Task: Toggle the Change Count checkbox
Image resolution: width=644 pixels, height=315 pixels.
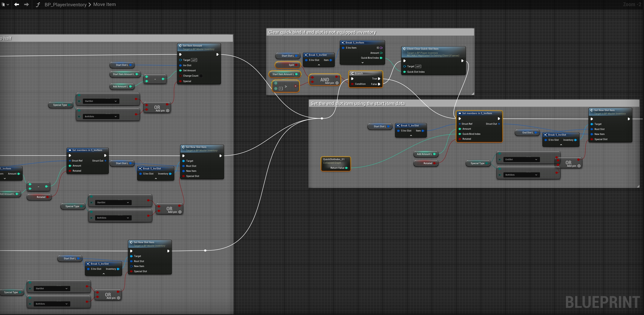Action: coord(201,76)
